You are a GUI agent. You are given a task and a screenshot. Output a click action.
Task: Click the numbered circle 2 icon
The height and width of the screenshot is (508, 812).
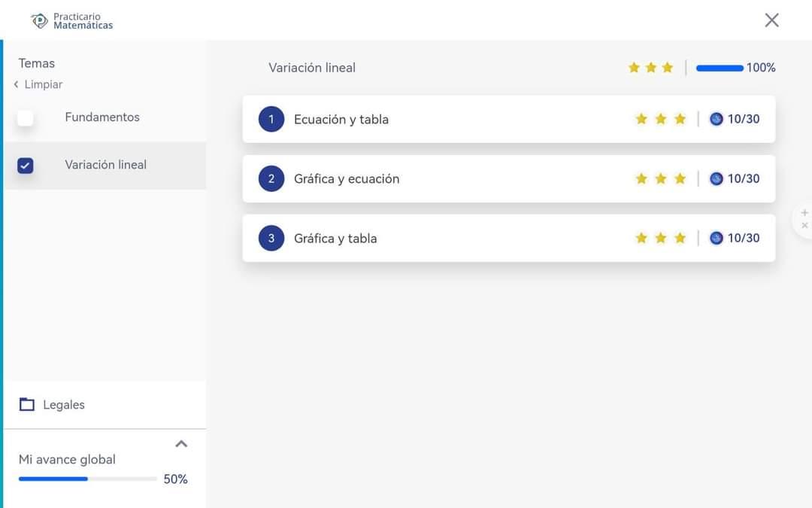coord(271,178)
